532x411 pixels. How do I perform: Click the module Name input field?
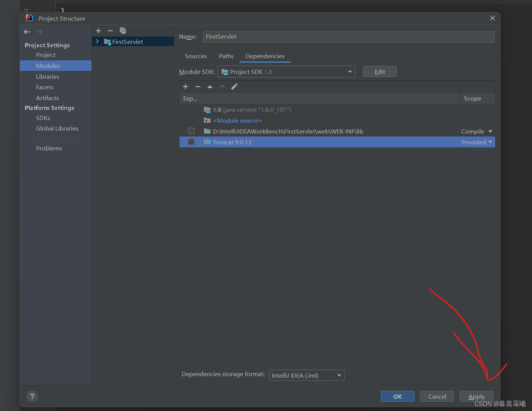coord(348,37)
